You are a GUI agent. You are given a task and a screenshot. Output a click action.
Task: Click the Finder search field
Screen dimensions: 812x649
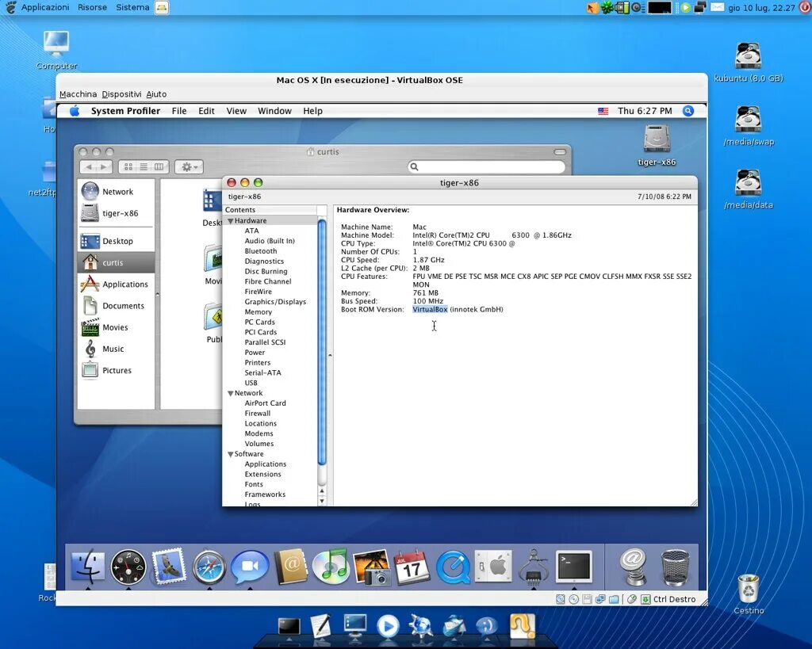(x=486, y=166)
